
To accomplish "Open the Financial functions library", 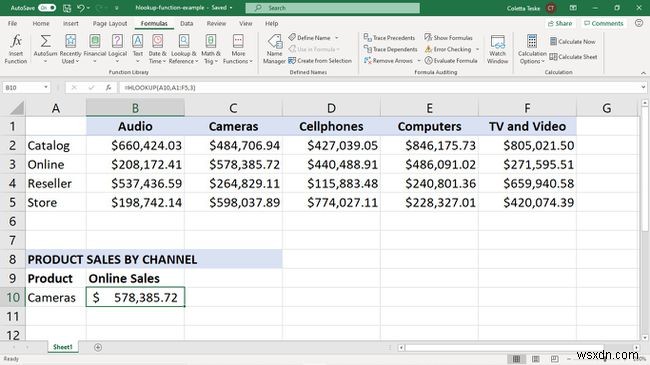I will pyautogui.click(x=95, y=49).
